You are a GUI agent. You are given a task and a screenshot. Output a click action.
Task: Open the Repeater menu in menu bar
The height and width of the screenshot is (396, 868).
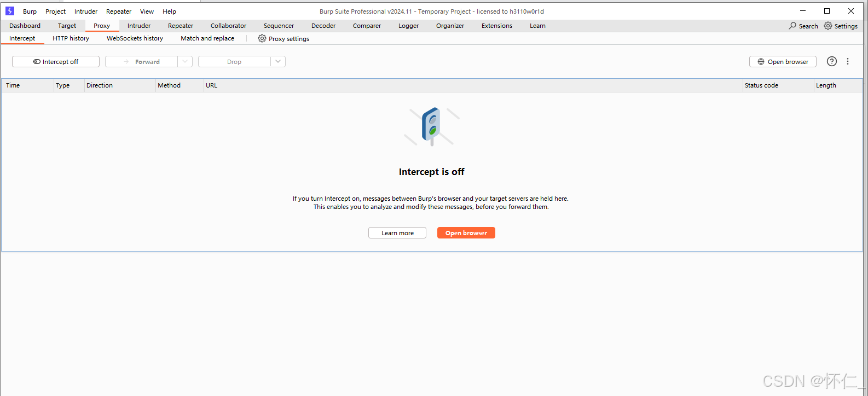(x=119, y=11)
